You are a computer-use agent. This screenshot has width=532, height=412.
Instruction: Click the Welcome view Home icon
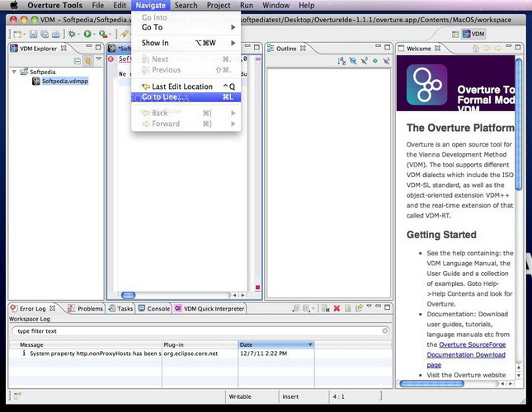tap(476, 49)
